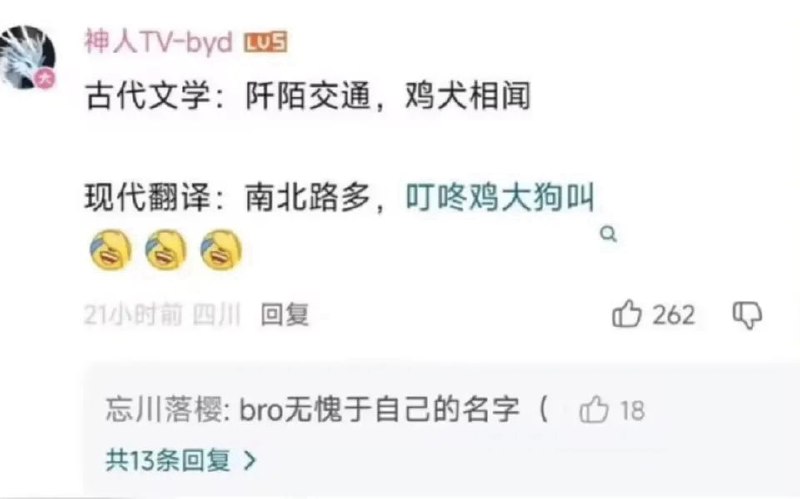Click the 古代文学 comment text line
This screenshot has height=499, width=800.
(x=308, y=96)
